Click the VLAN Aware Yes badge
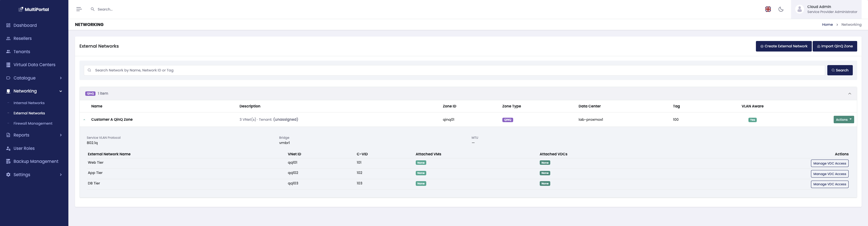 752,120
